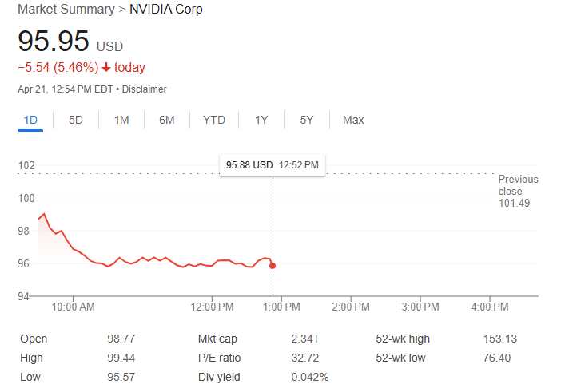Select the 1D chart range tab
The height and width of the screenshot is (392, 577).
[x=30, y=120]
